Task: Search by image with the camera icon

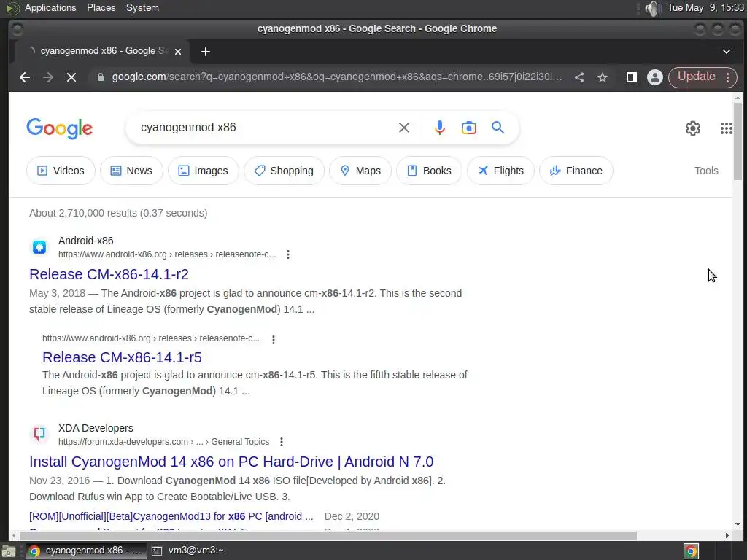Action: coord(469,128)
